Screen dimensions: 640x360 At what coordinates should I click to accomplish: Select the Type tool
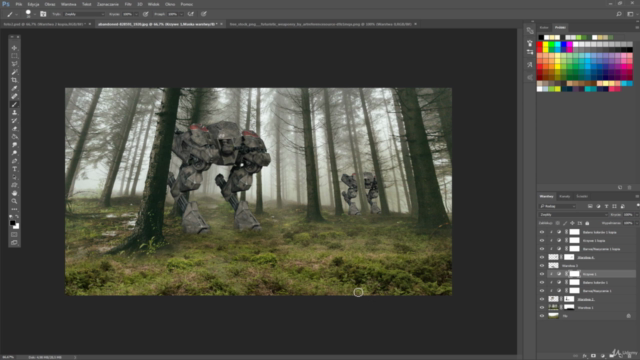pyautogui.click(x=14, y=169)
